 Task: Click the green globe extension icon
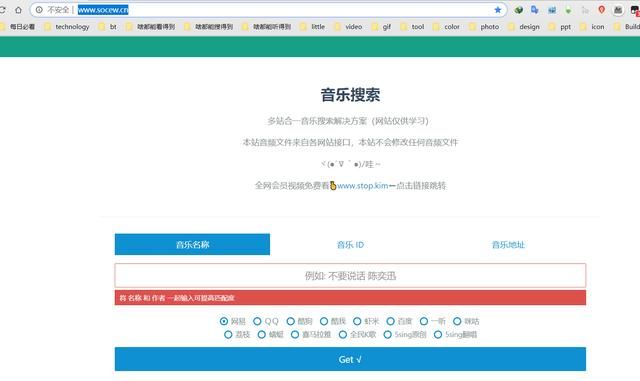(x=518, y=10)
